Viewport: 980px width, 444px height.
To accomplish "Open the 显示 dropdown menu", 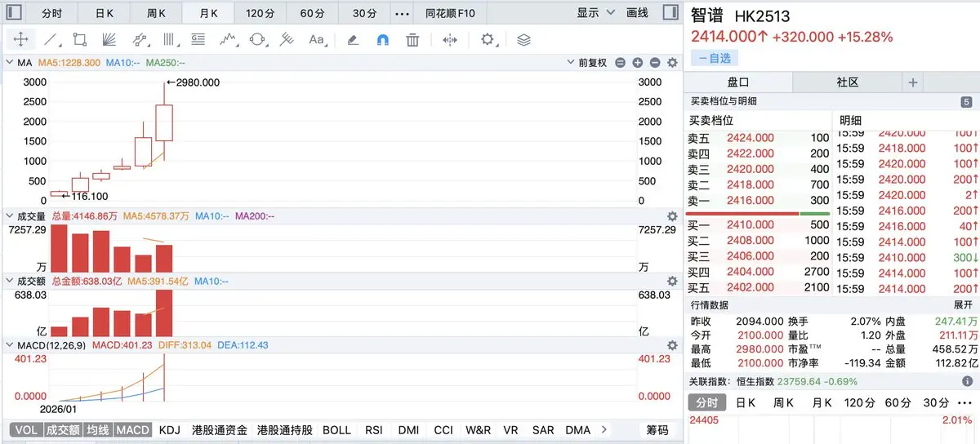I will (595, 13).
